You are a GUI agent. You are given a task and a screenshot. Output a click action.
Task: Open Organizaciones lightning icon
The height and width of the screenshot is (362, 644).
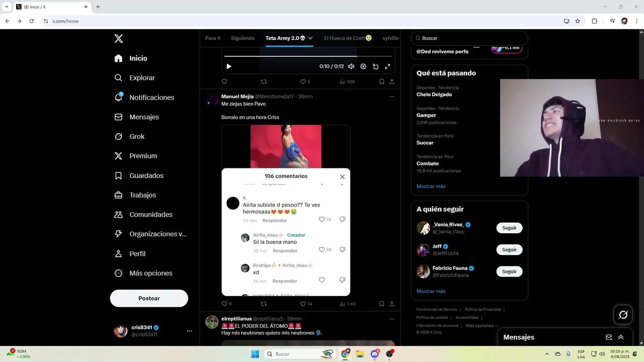click(x=118, y=234)
